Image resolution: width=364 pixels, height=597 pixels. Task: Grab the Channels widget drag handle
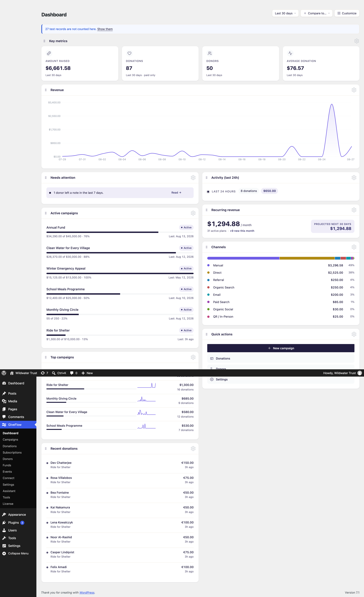coord(206,247)
